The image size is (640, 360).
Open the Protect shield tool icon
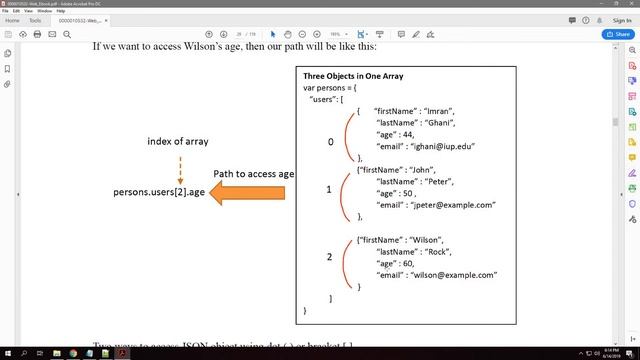(x=632, y=204)
